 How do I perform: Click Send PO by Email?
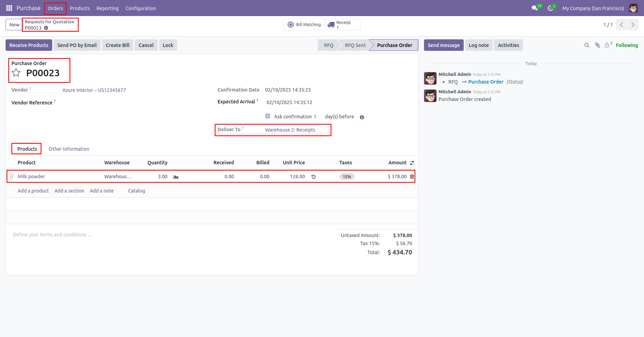(x=77, y=45)
